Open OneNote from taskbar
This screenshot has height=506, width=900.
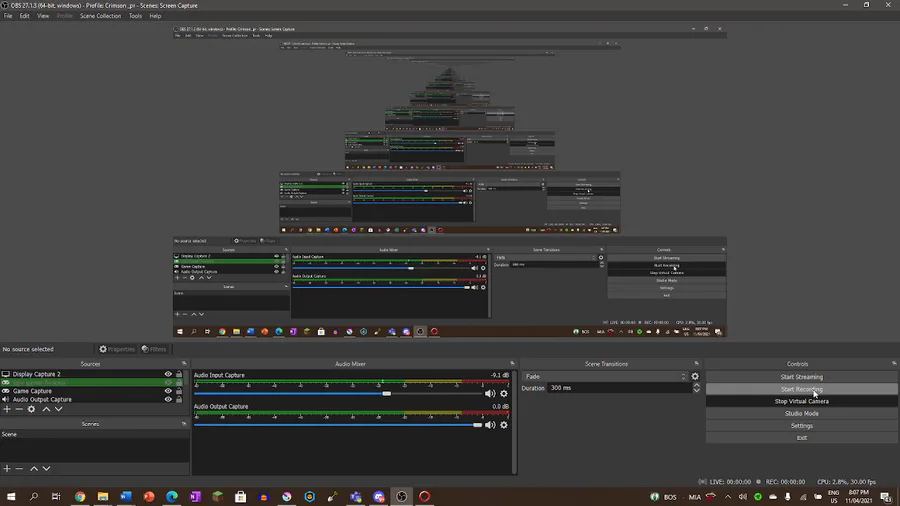coord(195,496)
